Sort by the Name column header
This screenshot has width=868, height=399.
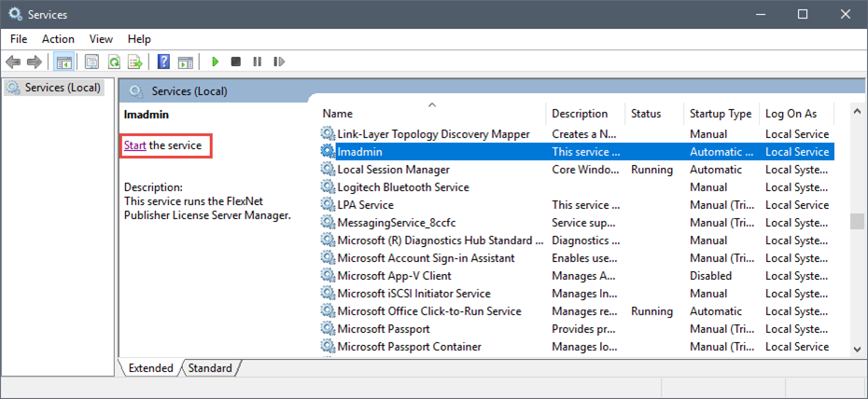tap(432, 114)
